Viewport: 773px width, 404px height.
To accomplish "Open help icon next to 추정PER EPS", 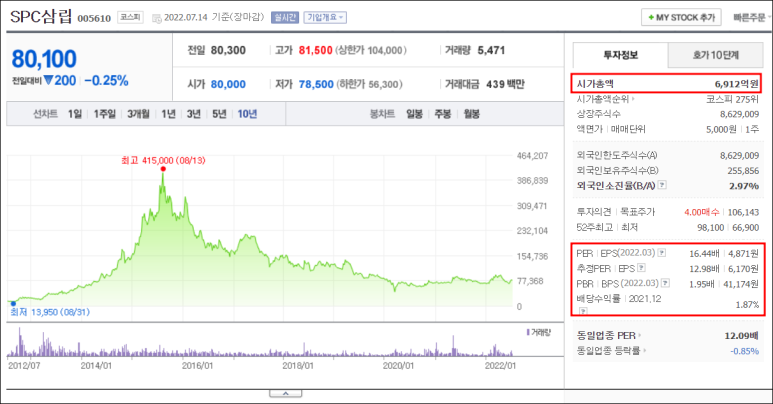I will (x=641, y=268).
